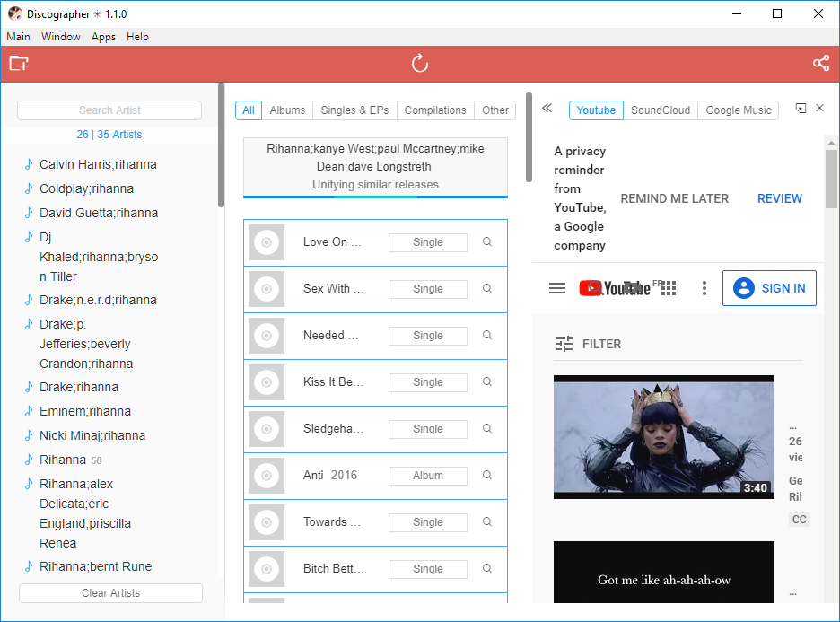Click REMIND ME LATER on privacy notice
Image resolution: width=840 pixels, height=622 pixels.
click(x=675, y=198)
